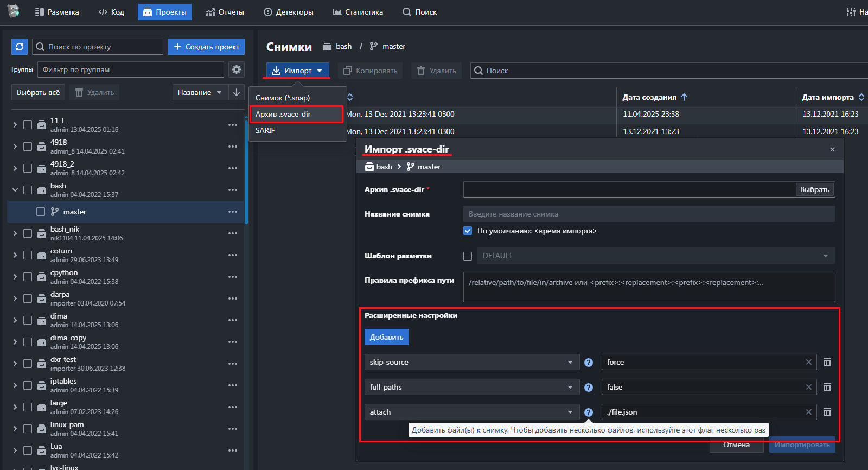The image size is (868, 470).
Task: Reverse sort order with the down arrow
Action: coord(237,92)
